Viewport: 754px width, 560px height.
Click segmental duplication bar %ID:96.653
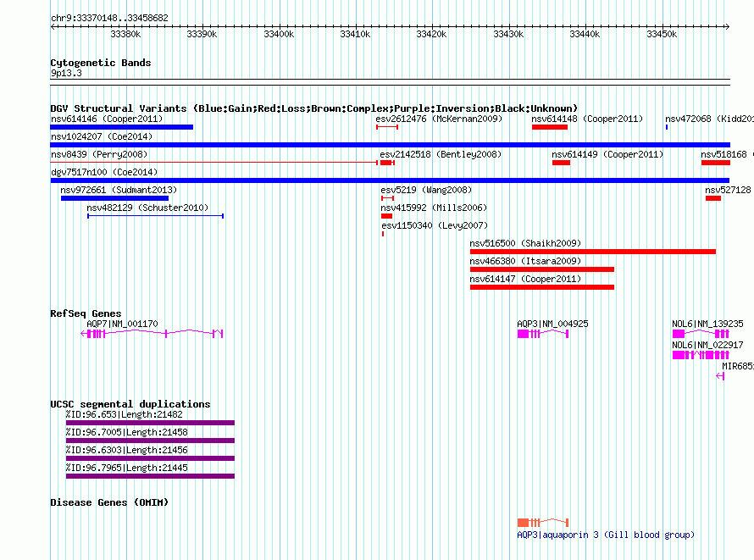pos(150,423)
